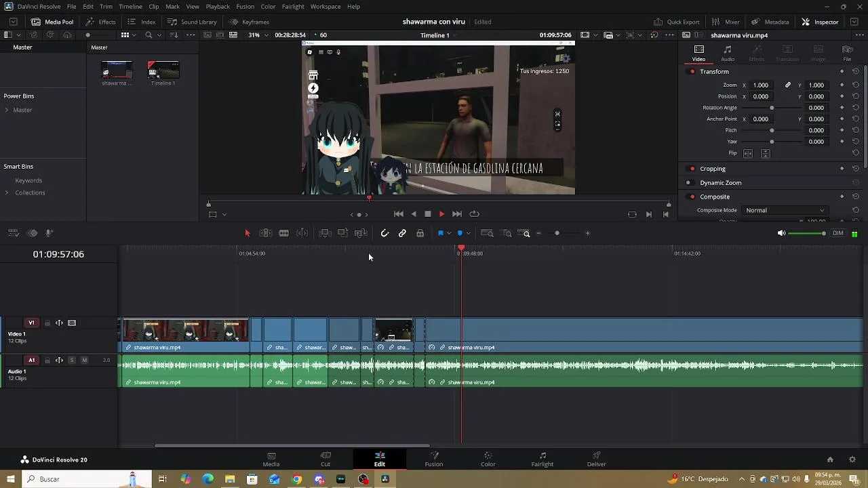Switch to the Fairlight page
This screenshot has width=868, height=488.
(542, 459)
